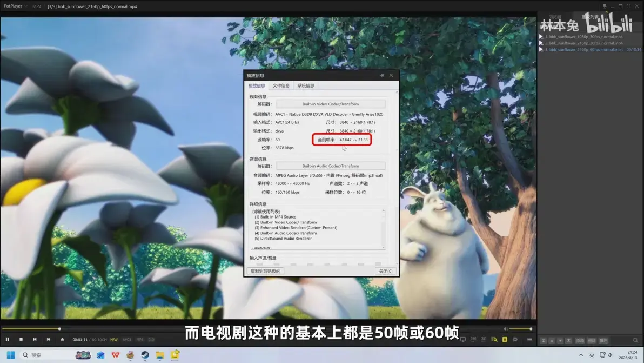Mute audio with the speaker icon
Screen dimensions: 644x363
coord(505,329)
